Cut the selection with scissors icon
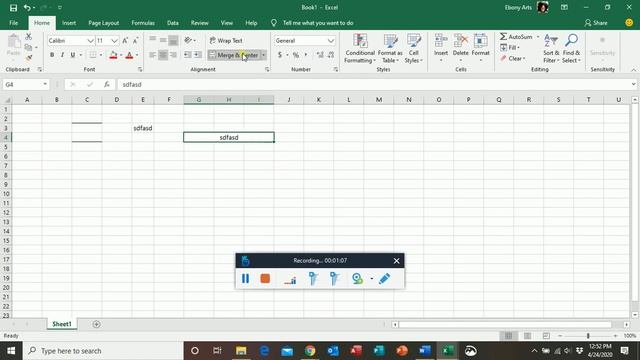640x360 pixels. [x=28, y=37]
